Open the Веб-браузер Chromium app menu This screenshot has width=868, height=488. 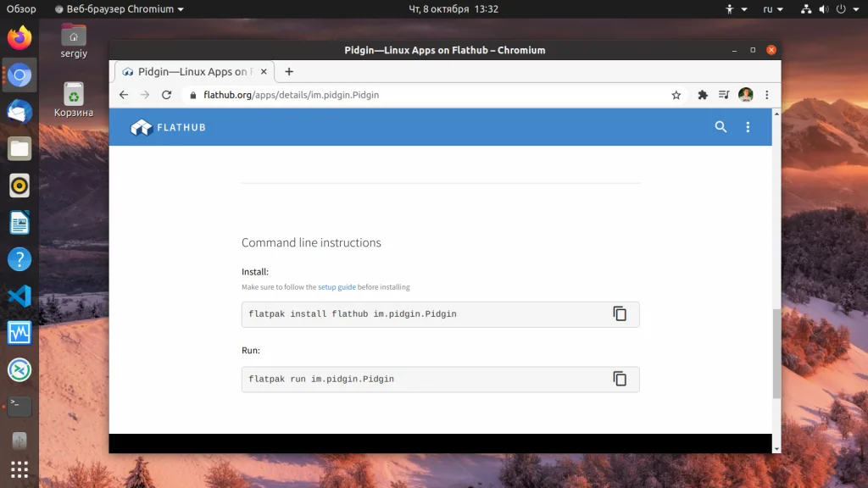tap(119, 8)
